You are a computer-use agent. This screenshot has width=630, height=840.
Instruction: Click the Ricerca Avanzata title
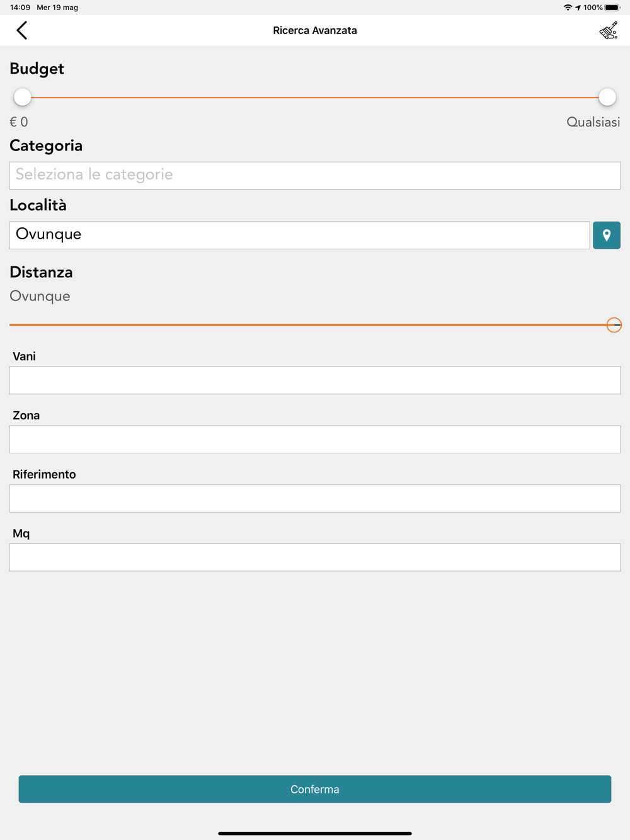tap(314, 30)
